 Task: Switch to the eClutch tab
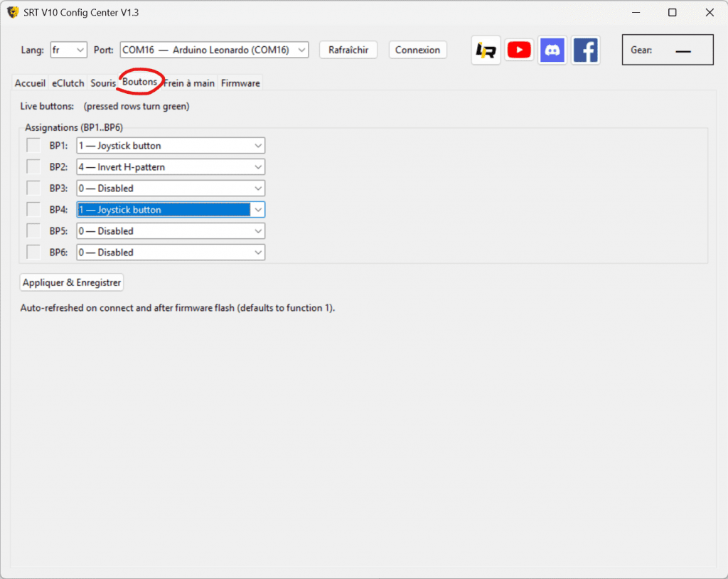click(x=68, y=83)
